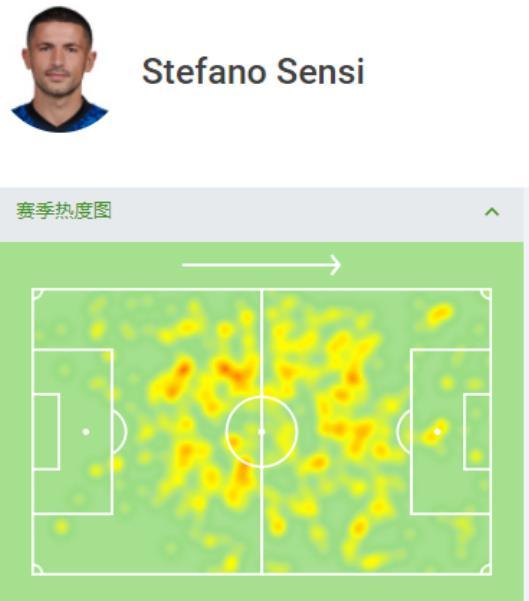Image resolution: width=529 pixels, height=601 pixels.
Task: Click inside the left six-yard box
Action: tap(46, 431)
